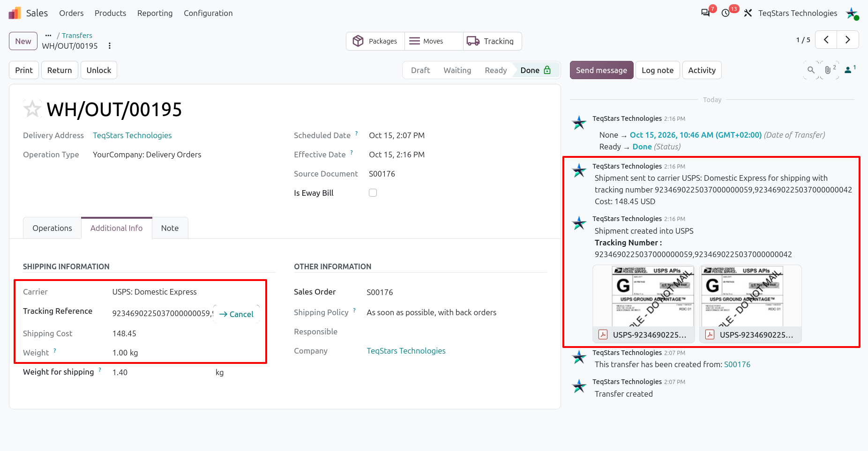Open Scheduled Date help tooltip
Viewport: 868px width, 451px height.
(357, 133)
